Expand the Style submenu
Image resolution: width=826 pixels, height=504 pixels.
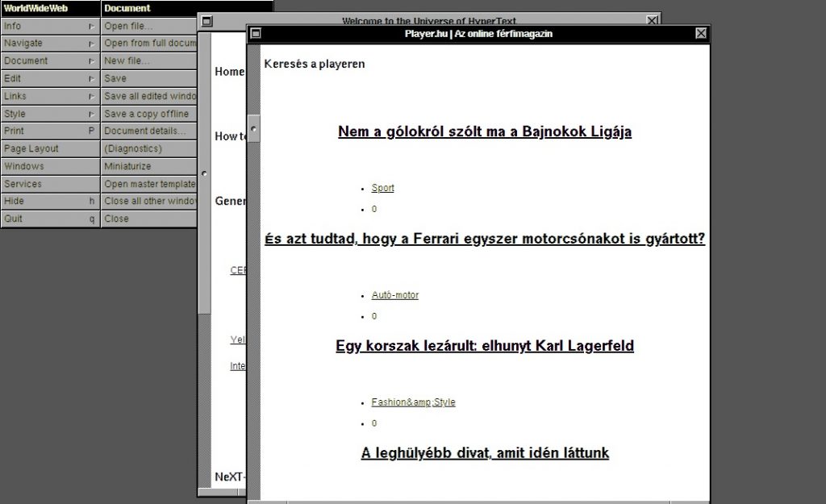coord(50,114)
